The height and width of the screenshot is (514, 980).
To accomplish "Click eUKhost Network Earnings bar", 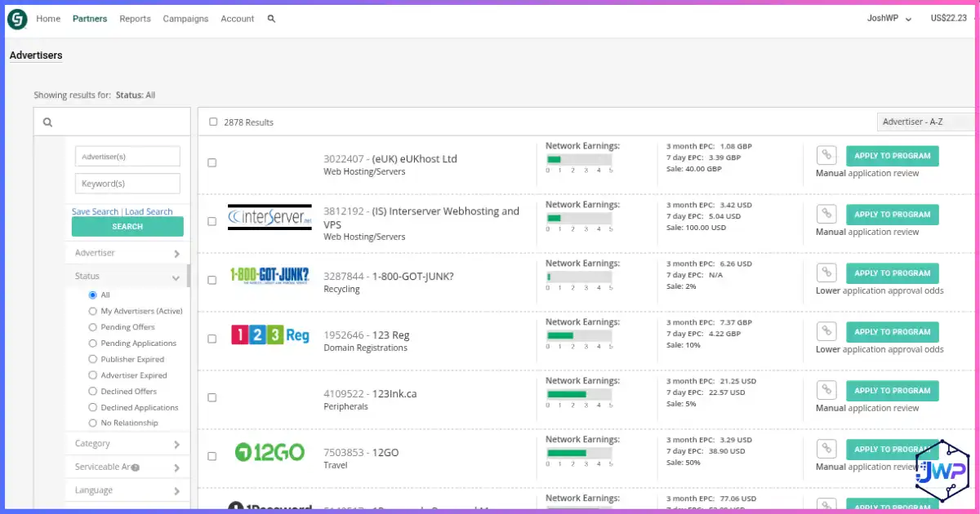I will tap(578, 159).
